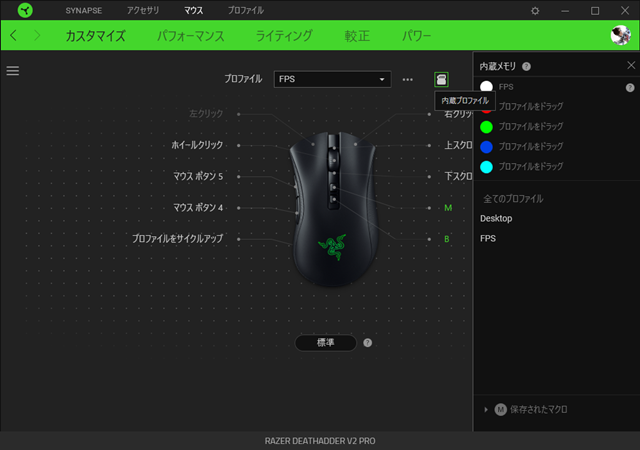Select FPS in 全てのプロファイル list
Screen dimensions: 640x450
pos(488,238)
